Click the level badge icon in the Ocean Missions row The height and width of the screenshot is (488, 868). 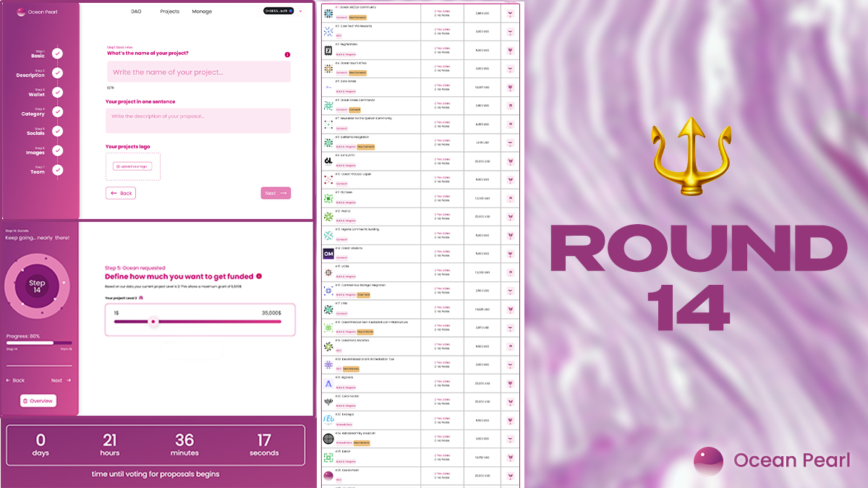511,254
